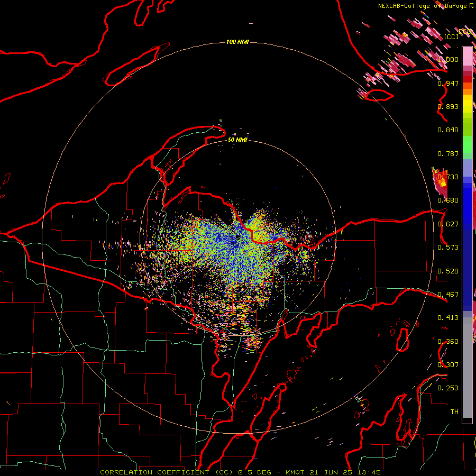Click the 0.680 value on color scale
This screenshot has width=476, height=476.
448,200
